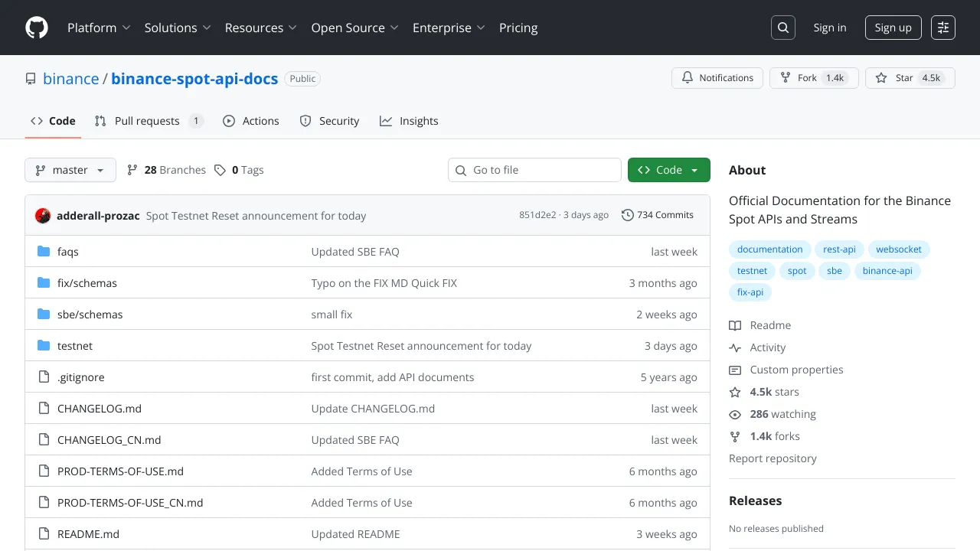Screen dimensions: 980x551
Task: Click the sbe/schemas folder icon
Action: click(x=44, y=314)
